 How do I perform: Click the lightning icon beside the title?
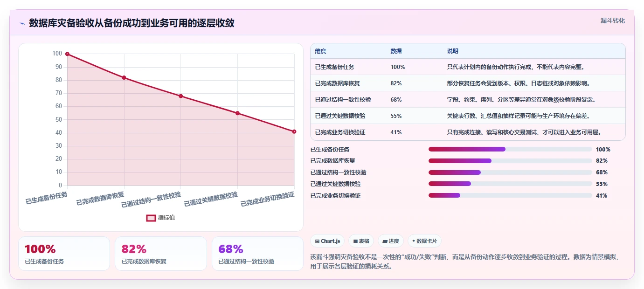[22, 23]
